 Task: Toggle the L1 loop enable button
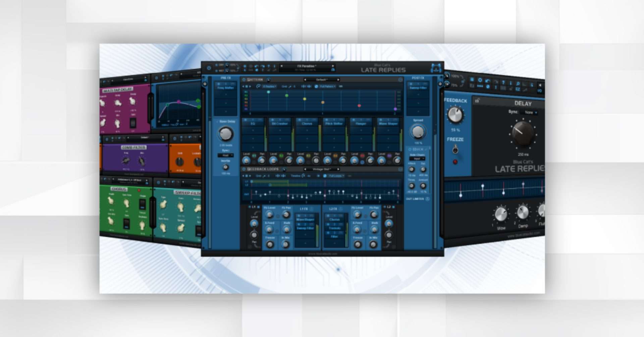[250, 207]
